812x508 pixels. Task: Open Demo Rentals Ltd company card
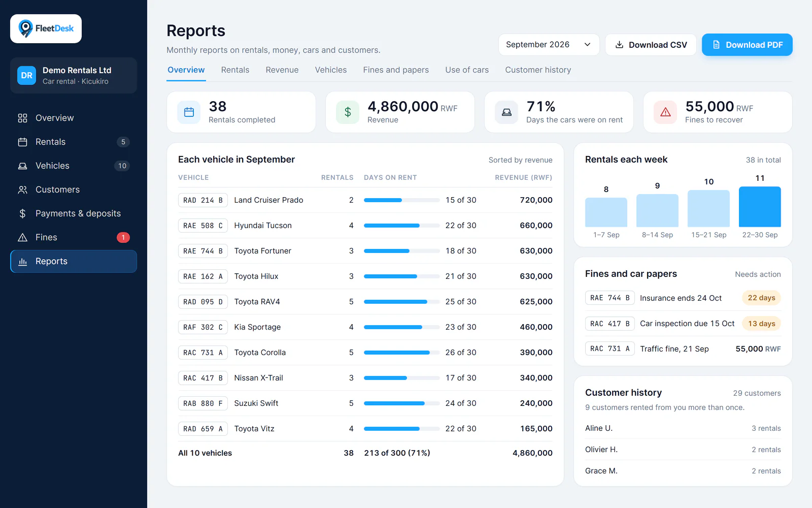click(74, 75)
